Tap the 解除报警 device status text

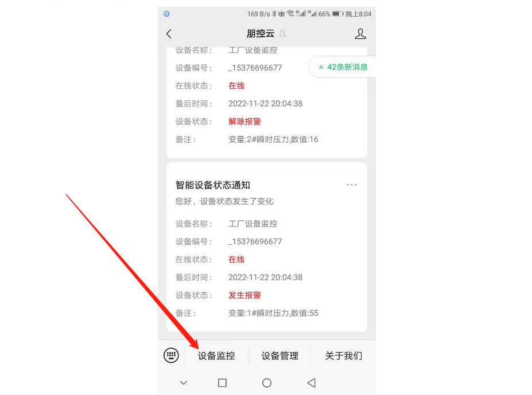244,122
